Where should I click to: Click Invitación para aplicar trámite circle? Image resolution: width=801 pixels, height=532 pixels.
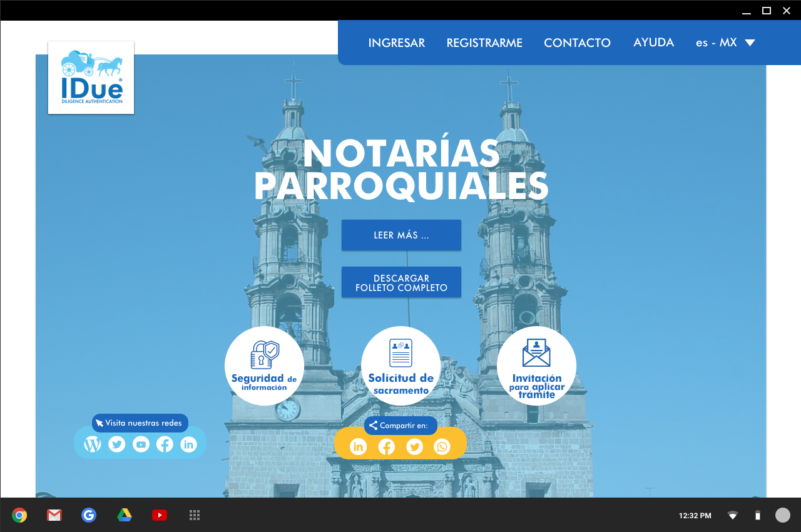tap(536, 366)
